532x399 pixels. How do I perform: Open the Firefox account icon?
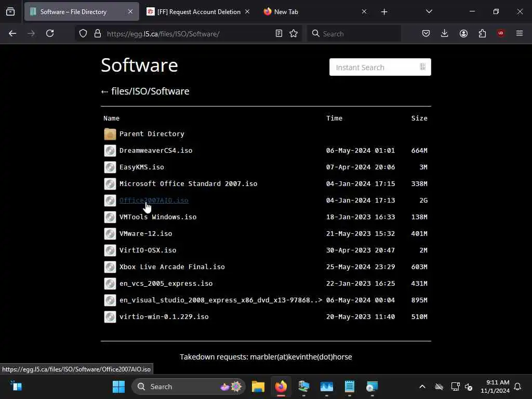click(x=463, y=34)
